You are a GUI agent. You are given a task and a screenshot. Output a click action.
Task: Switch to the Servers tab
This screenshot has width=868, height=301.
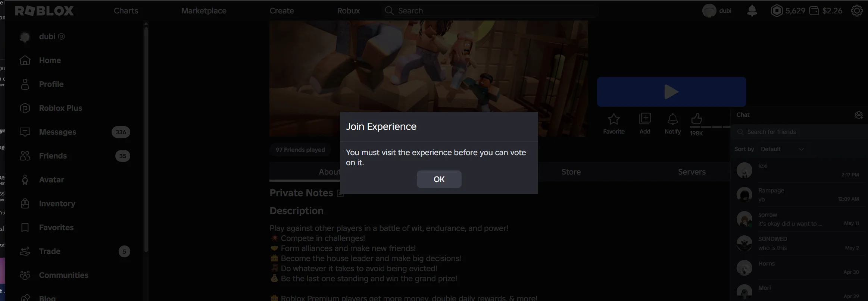(691, 172)
